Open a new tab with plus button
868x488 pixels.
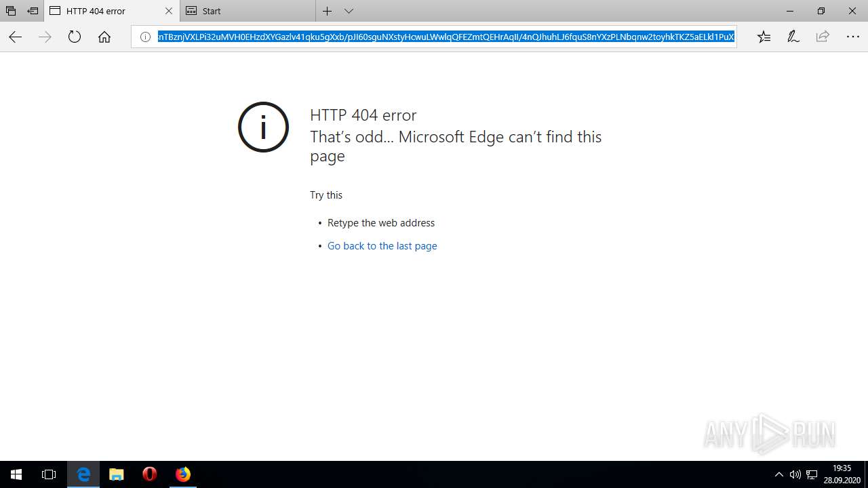[328, 11]
